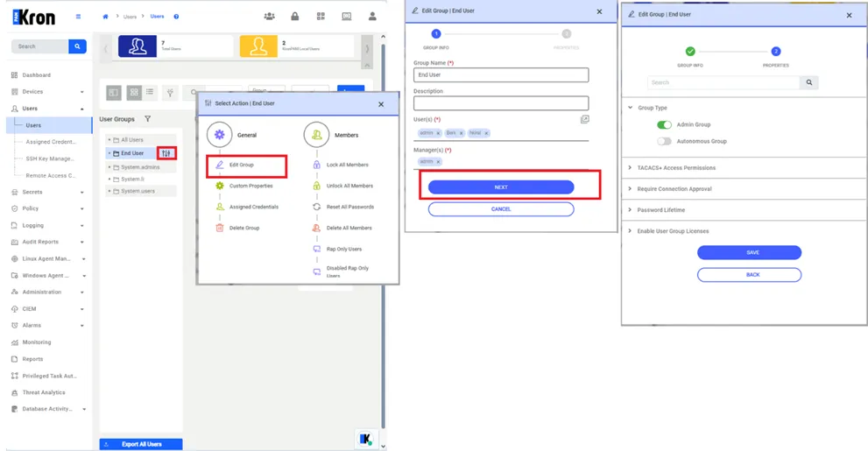Switch to list view icon
This screenshot has width=868, height=451.
click(x=150, y=93)
